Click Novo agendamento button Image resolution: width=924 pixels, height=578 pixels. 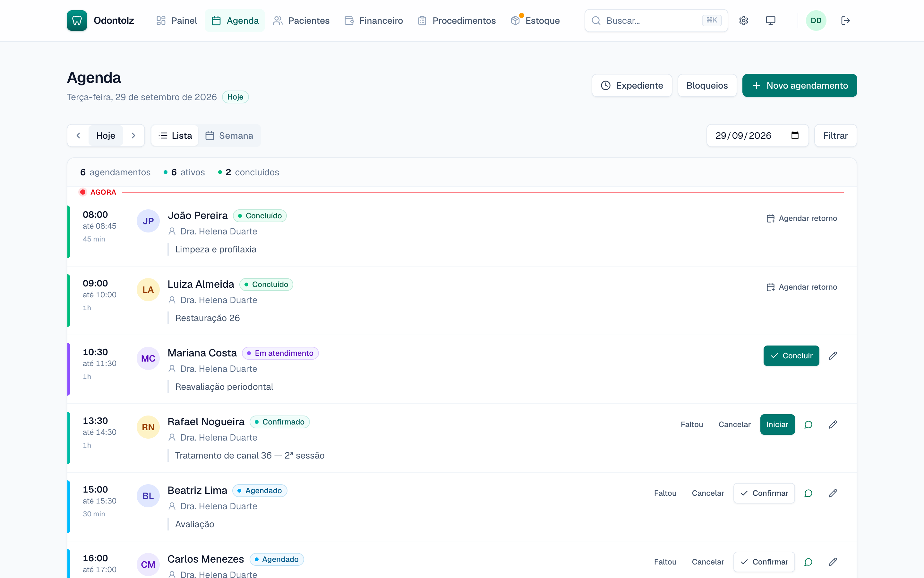tap(800, 86)
